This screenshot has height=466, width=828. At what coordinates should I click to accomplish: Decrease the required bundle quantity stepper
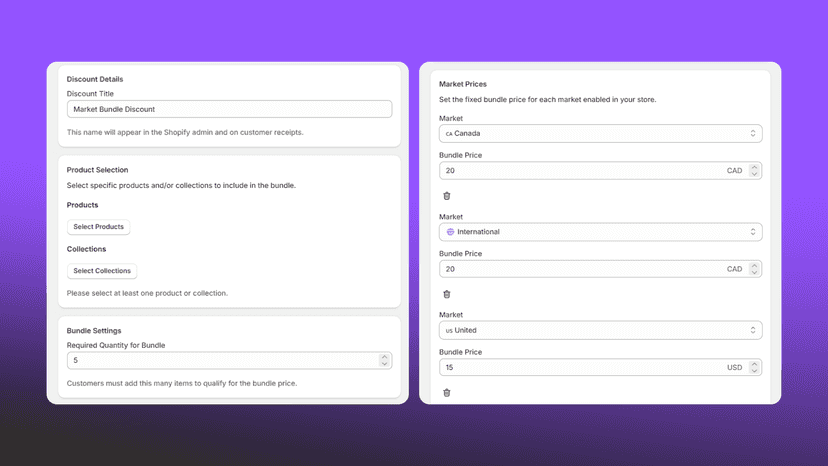click(384, 364)
